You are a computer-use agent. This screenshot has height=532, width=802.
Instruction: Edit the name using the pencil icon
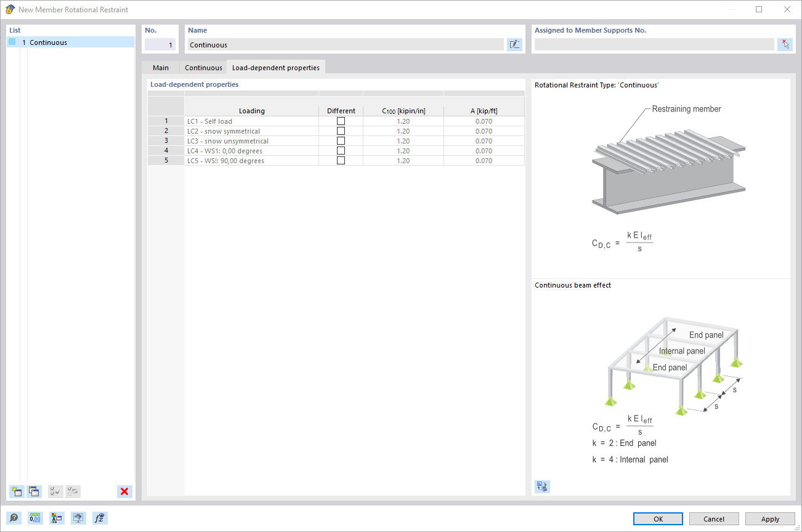point(514,44)
